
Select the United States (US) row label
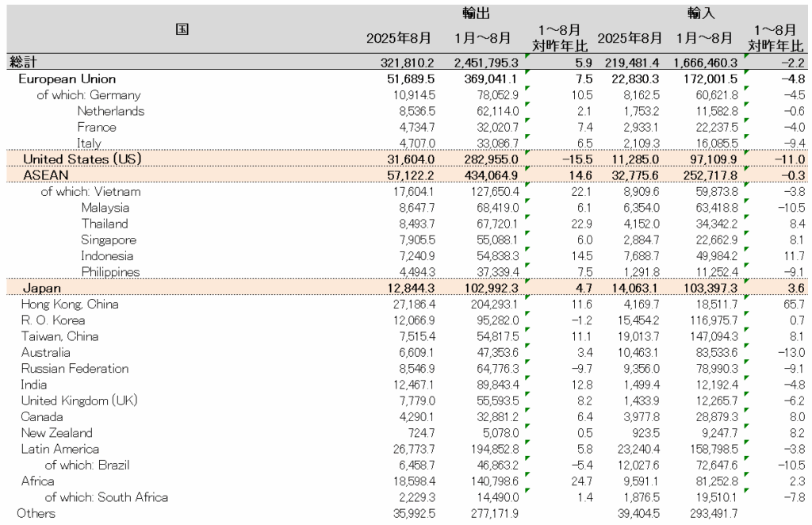coord(82,159)
